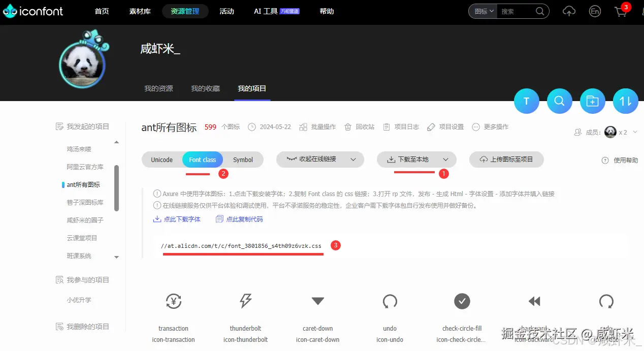Image resolution: width=644 pixels, height=351 pixels.
Task: Click the 点此下载字体 download link
Action: [181, 219]
